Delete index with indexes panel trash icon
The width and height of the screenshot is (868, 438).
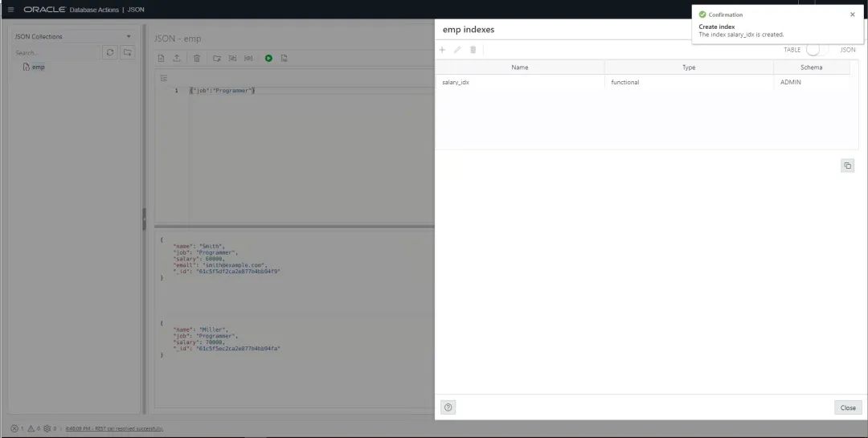click(473, 50)
